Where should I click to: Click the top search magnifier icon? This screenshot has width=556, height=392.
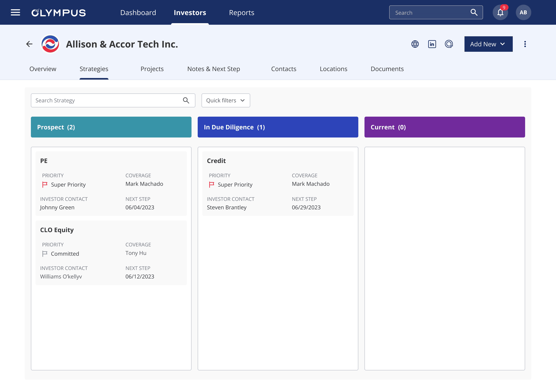[474, 12]
